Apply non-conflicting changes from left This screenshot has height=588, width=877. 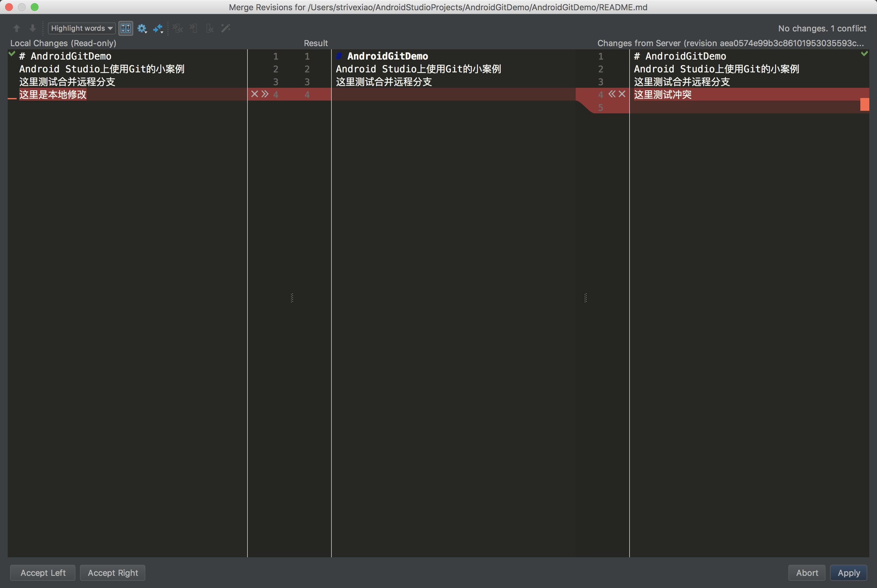tap(194, 28)
